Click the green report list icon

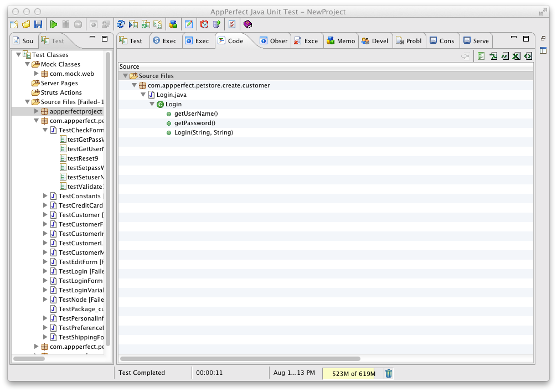click(481, 56)
